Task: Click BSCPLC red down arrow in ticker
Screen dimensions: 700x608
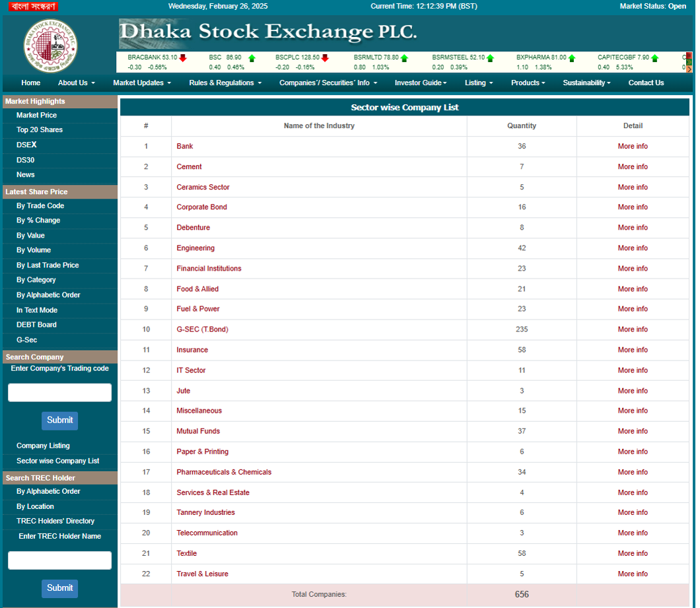Action: coord(325,57)
